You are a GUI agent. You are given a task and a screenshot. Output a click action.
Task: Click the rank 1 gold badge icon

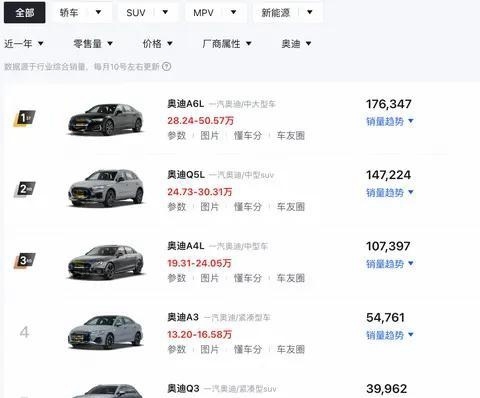click(x=24, y=118)
